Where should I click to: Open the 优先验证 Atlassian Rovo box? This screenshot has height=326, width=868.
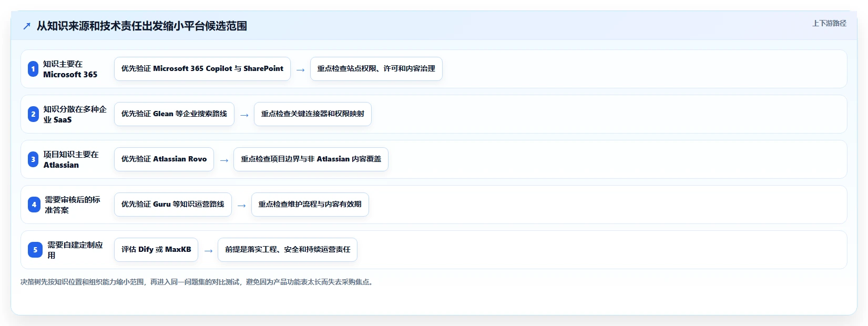tap(164, 159)
